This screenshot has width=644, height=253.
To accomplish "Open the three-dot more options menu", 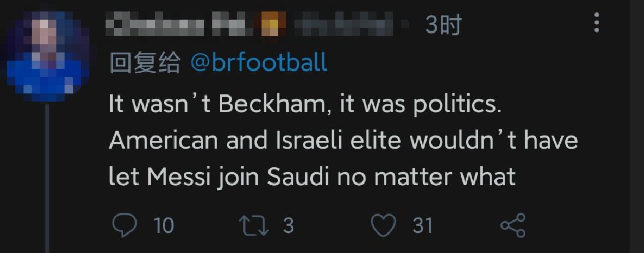I will 596,23.
